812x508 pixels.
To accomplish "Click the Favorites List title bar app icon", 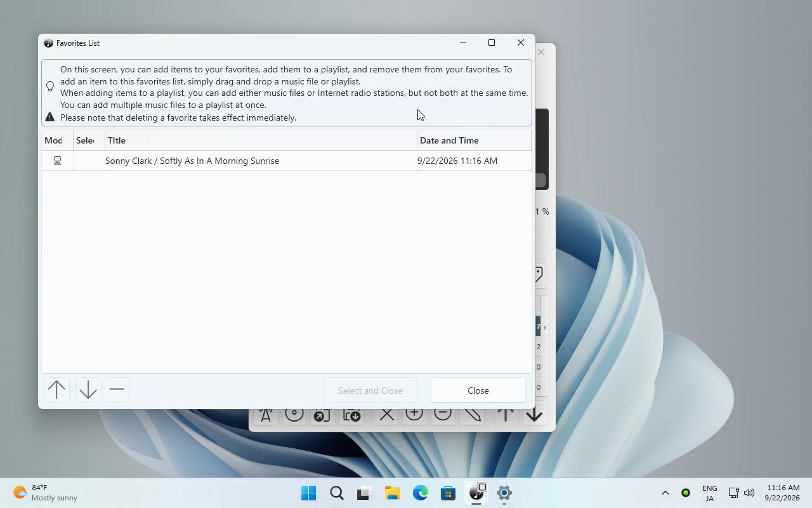I will coord(48,43).
